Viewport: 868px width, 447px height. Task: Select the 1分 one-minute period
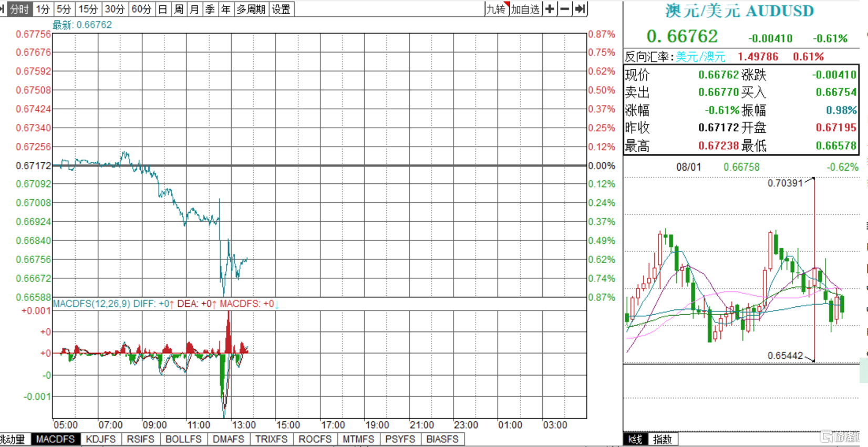tap(43, 9)
